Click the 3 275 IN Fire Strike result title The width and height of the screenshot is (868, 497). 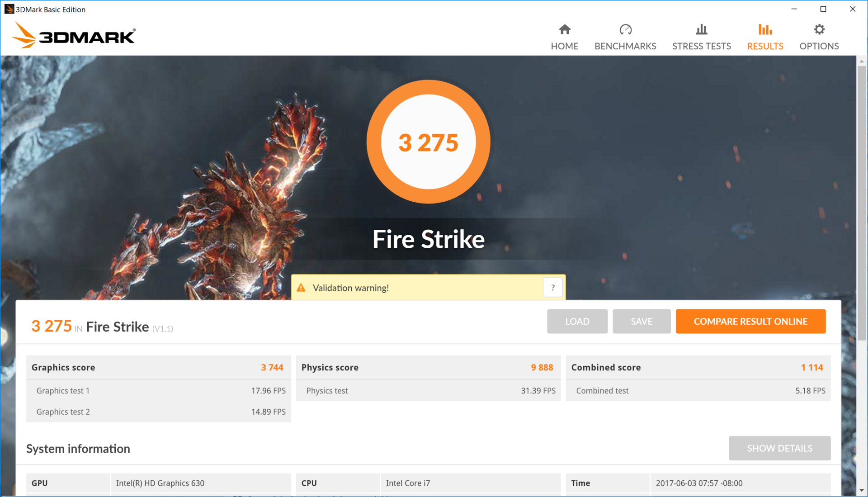(102, 327)
